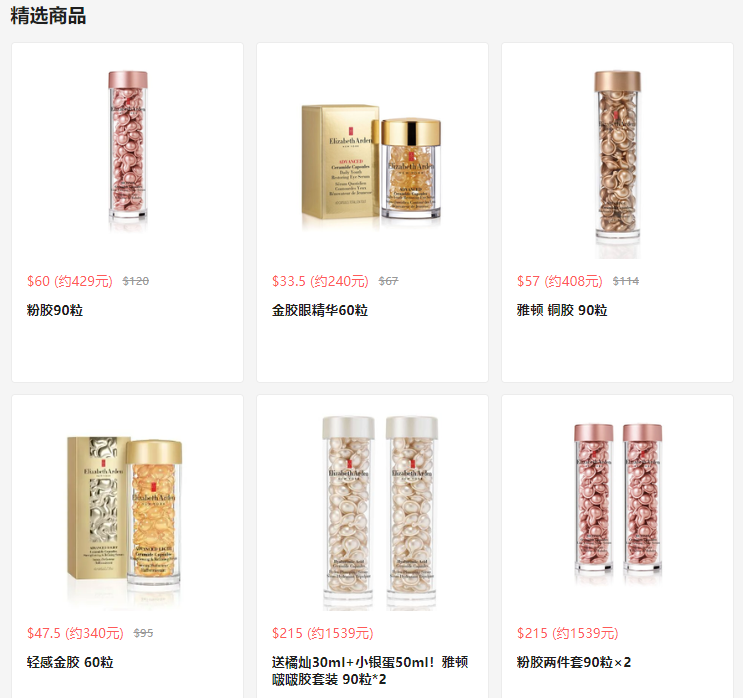
Task: Open the 粉胶90粒 product title
Action: [55, 310]
